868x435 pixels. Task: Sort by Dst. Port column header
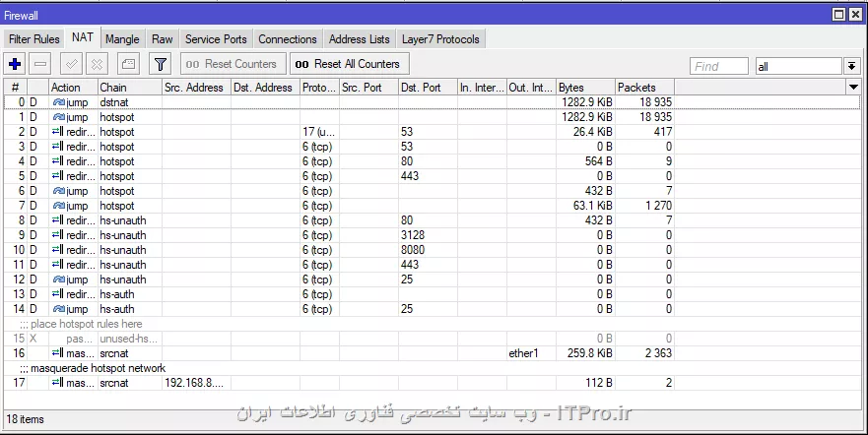[428, 88]
